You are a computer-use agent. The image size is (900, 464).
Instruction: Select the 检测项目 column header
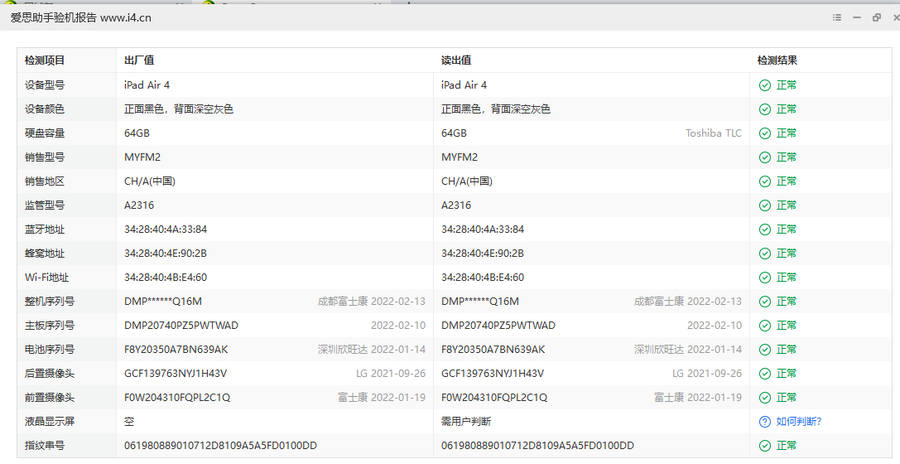45,60
